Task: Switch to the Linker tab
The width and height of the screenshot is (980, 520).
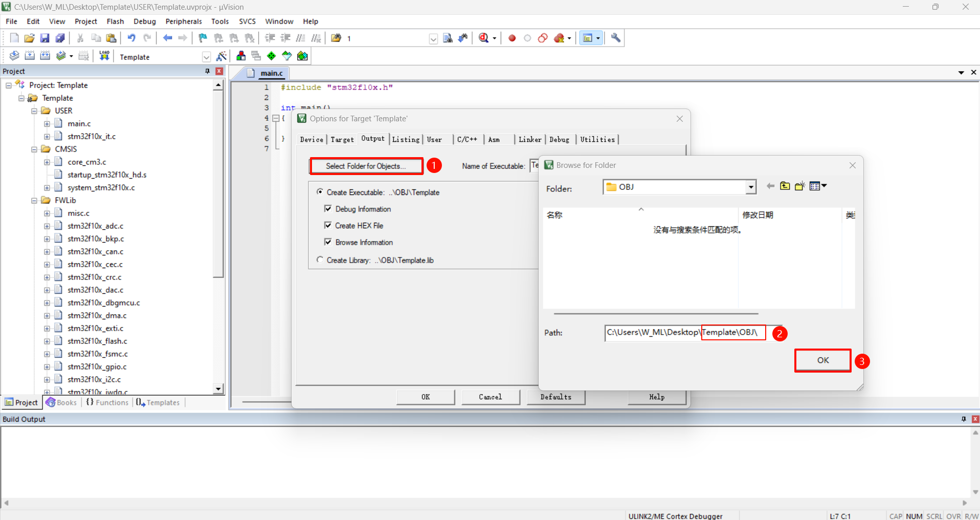Action: (x=530, y=139)
